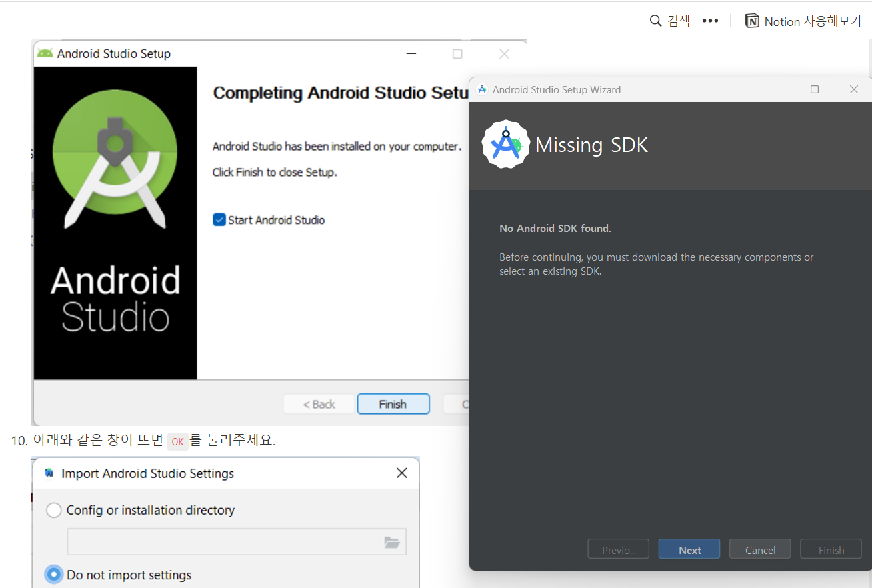872x588 pixels.
Task: Click the Android Studio logo in the Missing SDK header
Action: [x=506, y=145]
